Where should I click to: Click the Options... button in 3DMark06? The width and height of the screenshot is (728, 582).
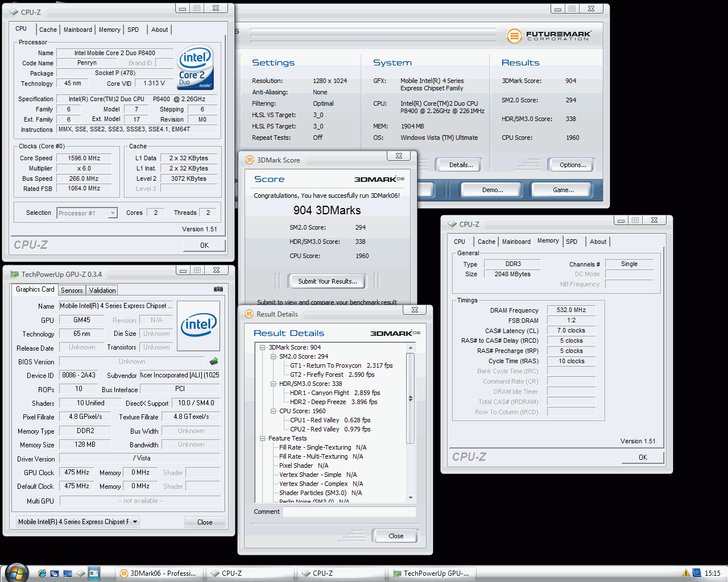572,165
